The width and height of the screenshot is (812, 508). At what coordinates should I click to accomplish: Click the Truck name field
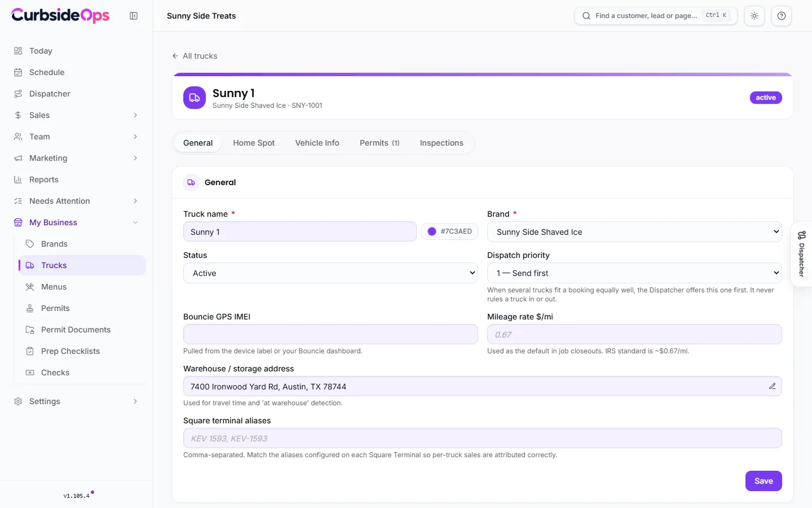pos(300,232)
